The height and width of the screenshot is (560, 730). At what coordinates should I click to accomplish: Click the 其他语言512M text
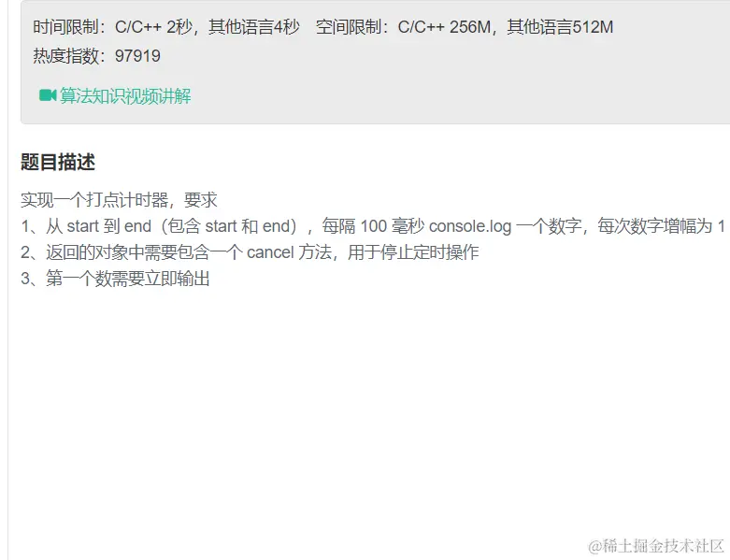click(560, 27)
